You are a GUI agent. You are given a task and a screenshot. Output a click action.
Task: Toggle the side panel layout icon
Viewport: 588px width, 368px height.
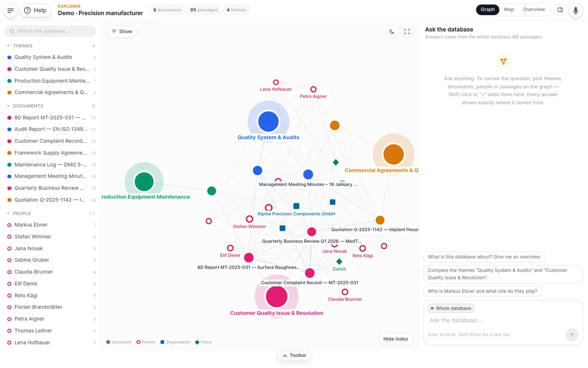pos(560,10)
